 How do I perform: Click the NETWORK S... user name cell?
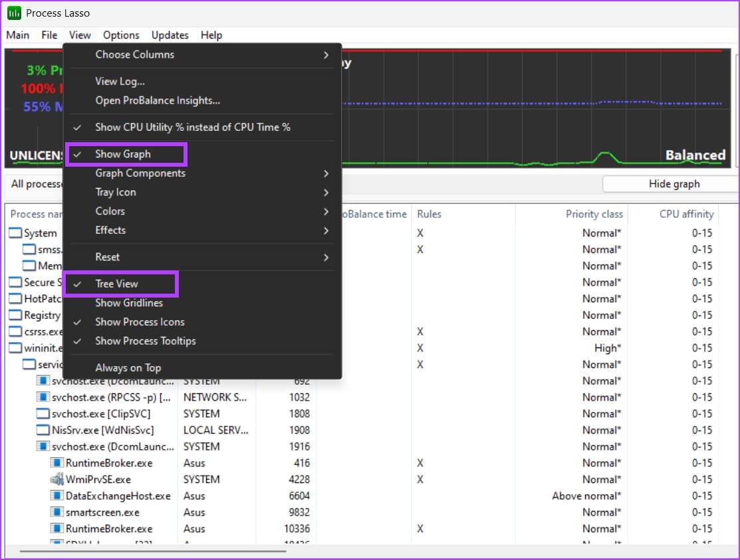coord(215,397)
